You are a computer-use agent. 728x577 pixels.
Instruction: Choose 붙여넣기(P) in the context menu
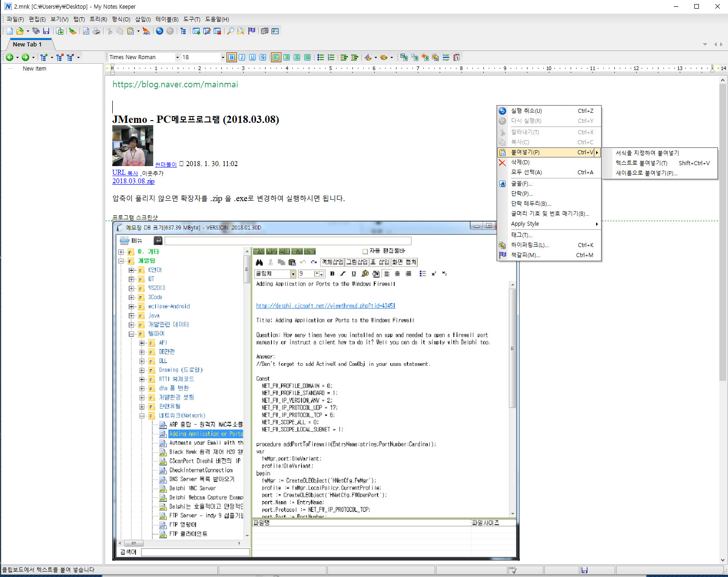click(549, 152)
